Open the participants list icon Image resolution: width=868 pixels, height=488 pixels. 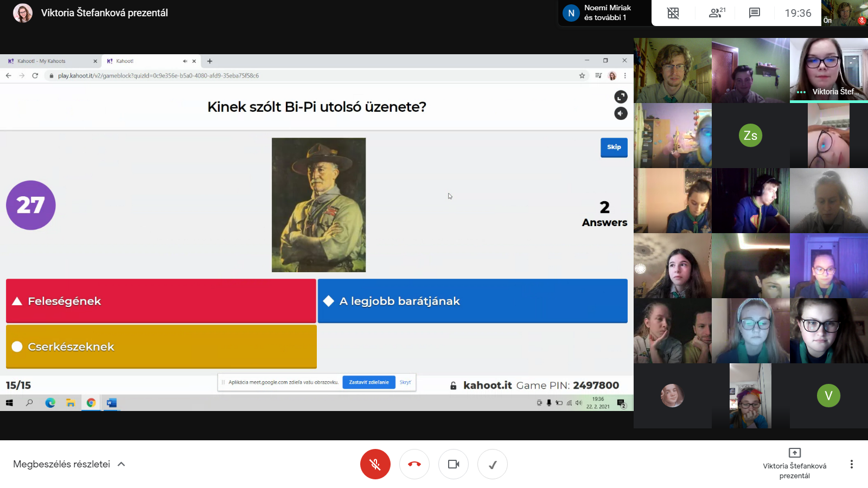tap(717, 13)
